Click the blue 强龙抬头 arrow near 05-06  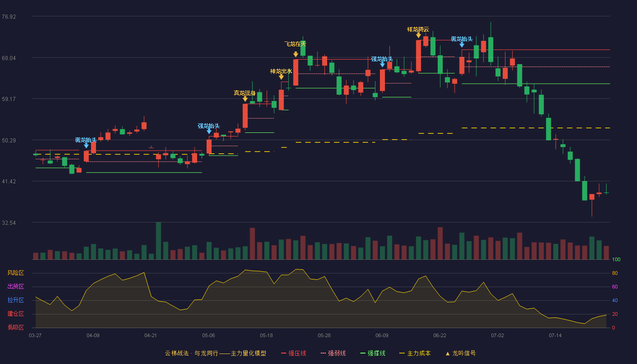pyautogui.click(x=209, y=131)
